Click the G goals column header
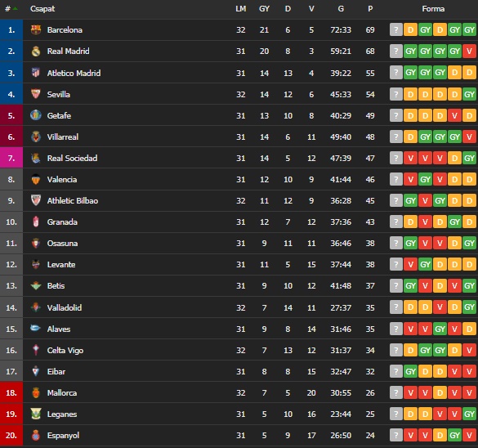The height and width of the screenshot is (448, 478). coord(341,9)
